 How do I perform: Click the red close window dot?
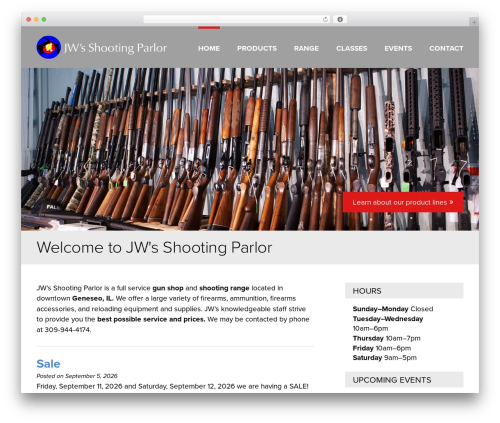click(x=29, y=20)
